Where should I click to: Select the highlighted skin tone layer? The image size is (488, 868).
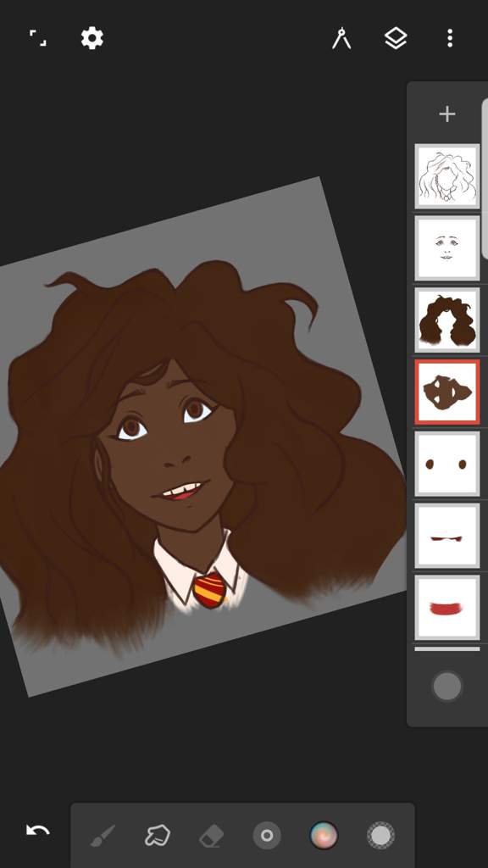click(x=447, y=392)
